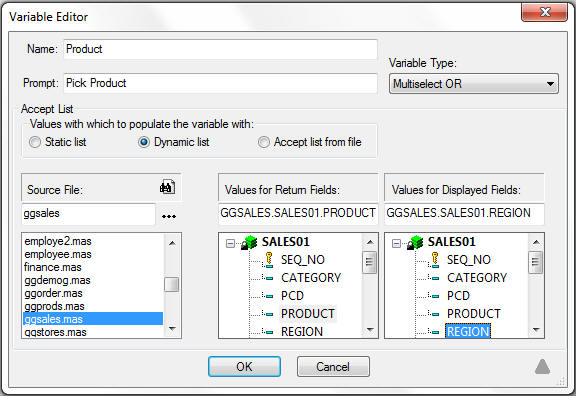Select ggprods.mas in the file list

(54, 306)
